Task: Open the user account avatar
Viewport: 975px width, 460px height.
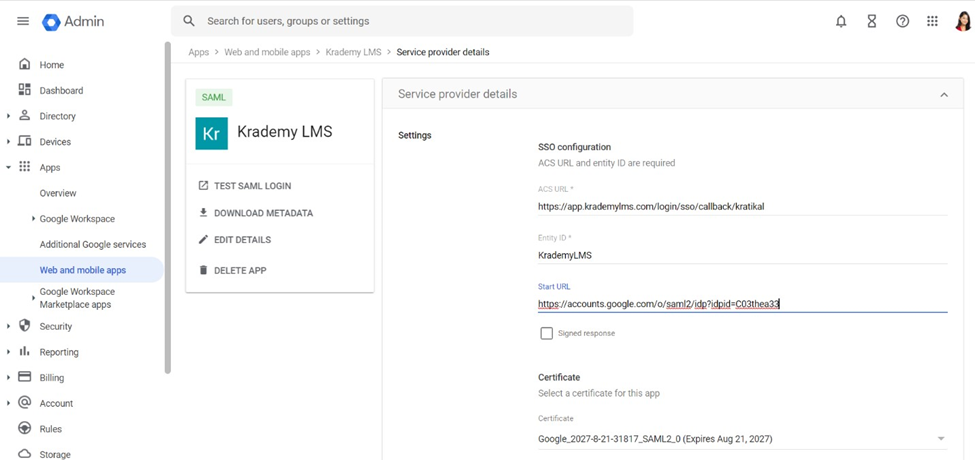Action: pos(963,21)
